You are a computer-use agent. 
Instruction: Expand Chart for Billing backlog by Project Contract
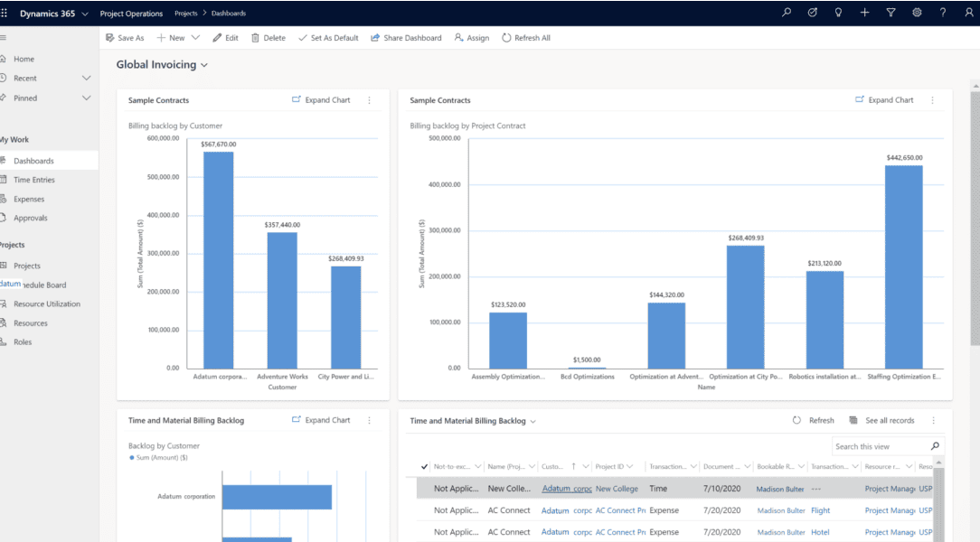[884, 100]
